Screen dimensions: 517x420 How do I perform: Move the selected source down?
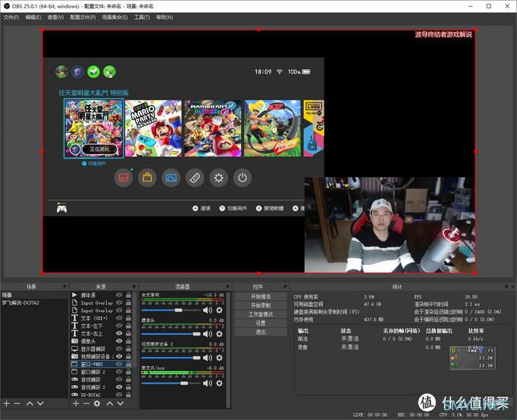point(120,403)
